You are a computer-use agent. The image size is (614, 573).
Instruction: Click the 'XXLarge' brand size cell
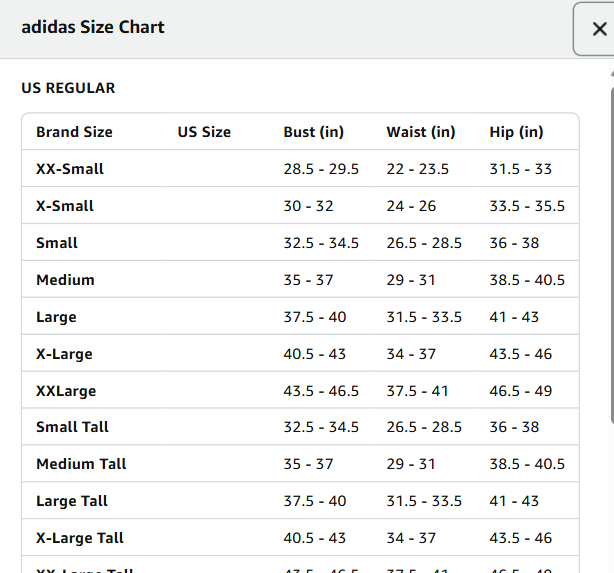66,391
